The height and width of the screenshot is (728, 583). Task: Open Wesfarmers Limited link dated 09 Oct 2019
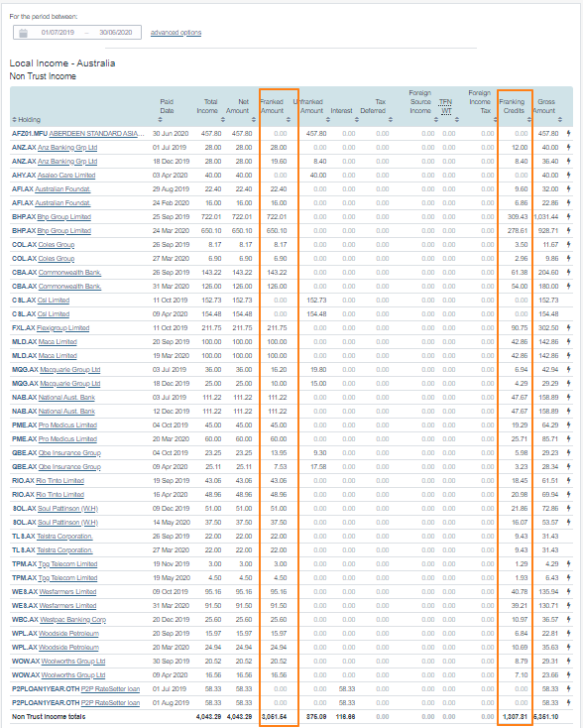[x=67, y=592]
